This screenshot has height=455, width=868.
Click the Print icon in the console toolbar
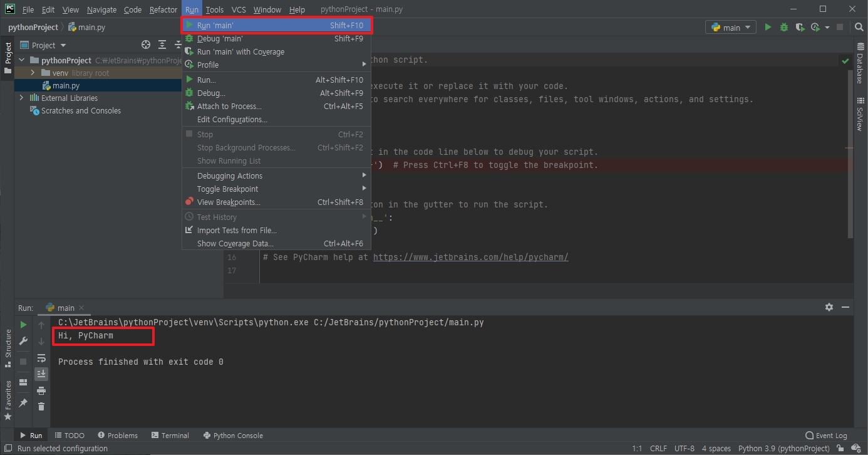point(41,390)
